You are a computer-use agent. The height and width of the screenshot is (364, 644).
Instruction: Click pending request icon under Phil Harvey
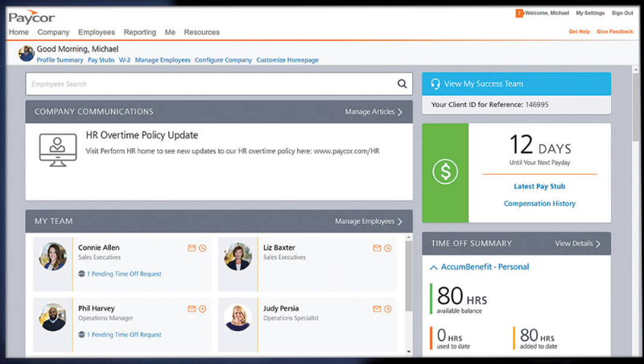(82, 334)
